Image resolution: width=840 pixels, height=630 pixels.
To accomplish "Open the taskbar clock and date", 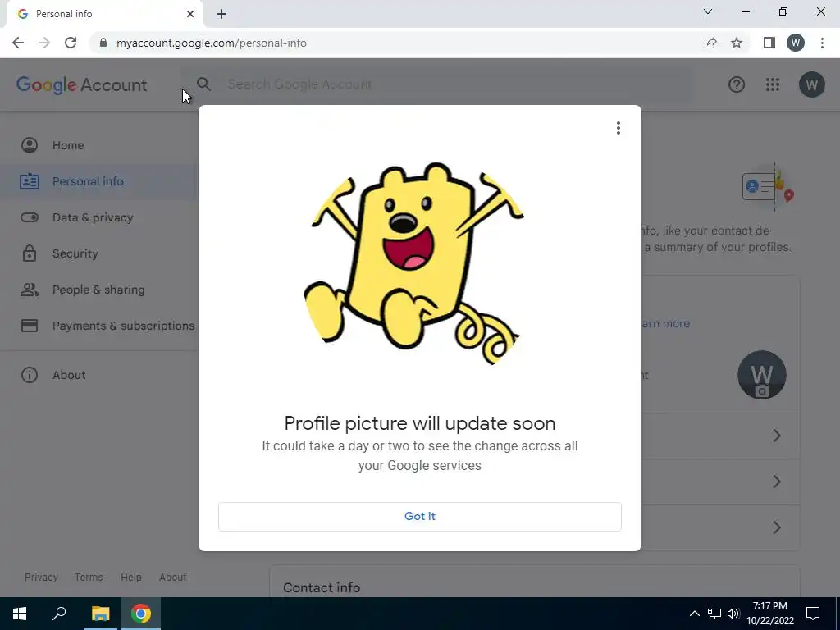I will click(770, 614).
